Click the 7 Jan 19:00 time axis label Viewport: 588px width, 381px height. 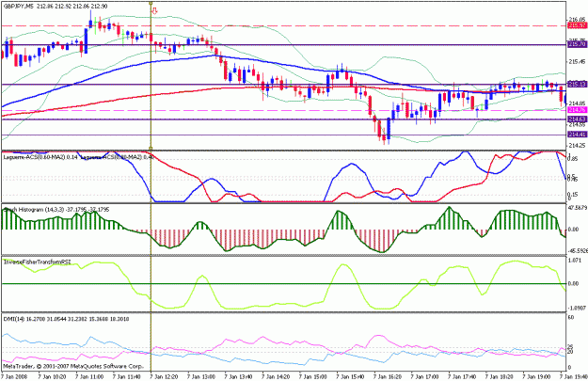tap(537, 376)
